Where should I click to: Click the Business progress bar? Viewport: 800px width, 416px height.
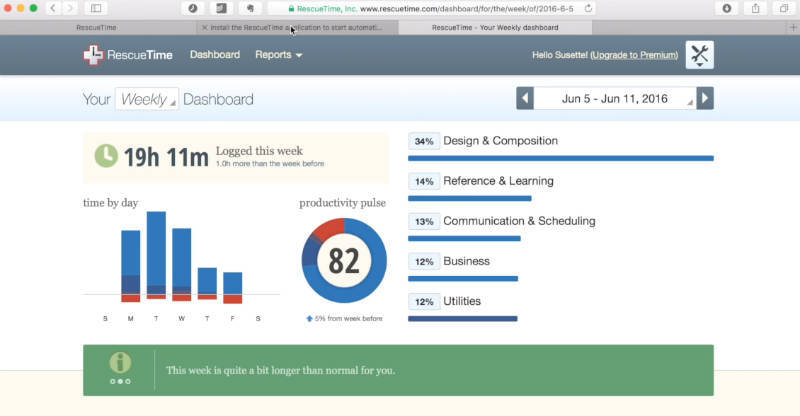tap(463, 279)
